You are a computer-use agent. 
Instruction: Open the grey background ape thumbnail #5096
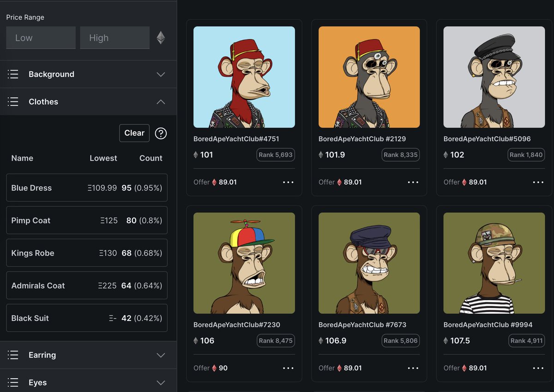click(494, 77)
